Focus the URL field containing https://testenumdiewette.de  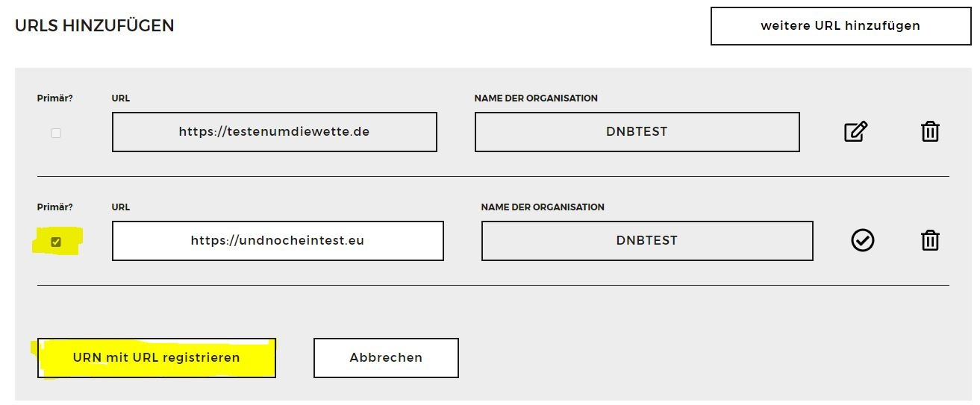[275, 132]
